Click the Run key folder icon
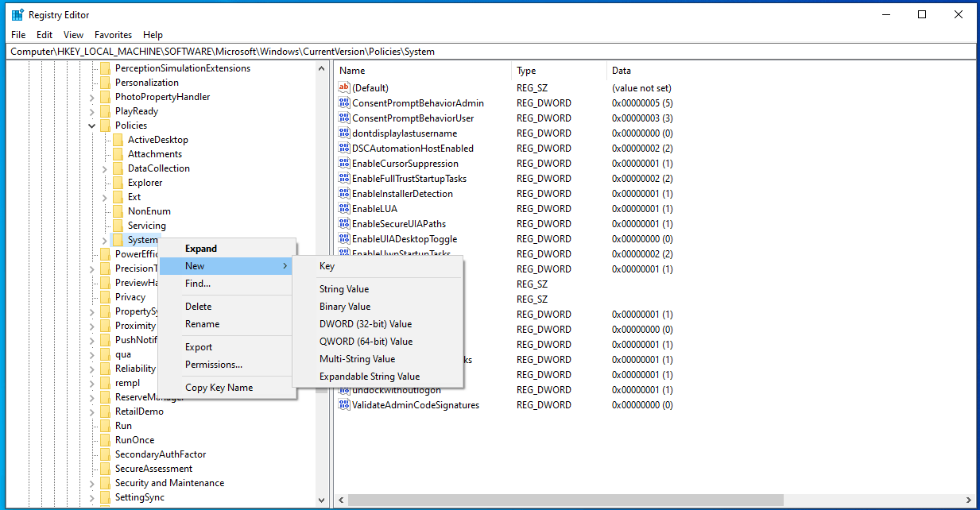The height and width of the screenshot is (510, 980). (x=105, y=425)
